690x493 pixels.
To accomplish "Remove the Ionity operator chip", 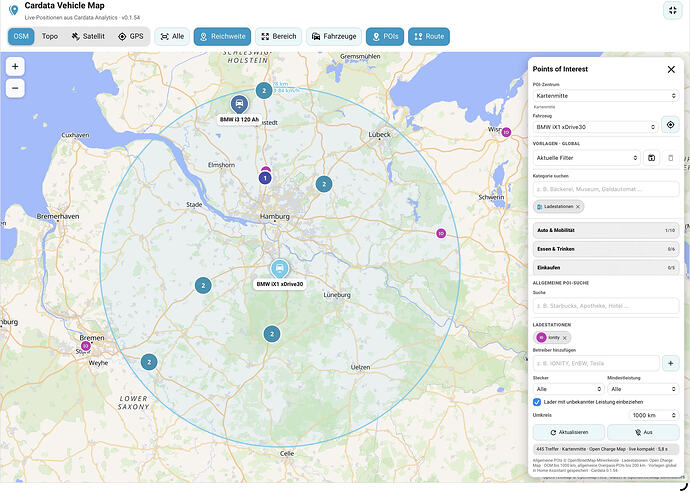I will pyautogui.click(x=565, y=338).
